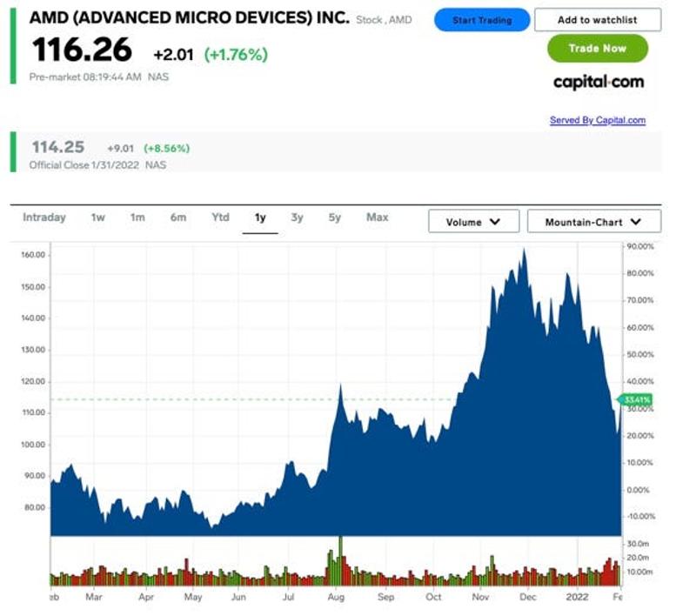Select the Max time range
696x616 pixels.
coord(378,218)
